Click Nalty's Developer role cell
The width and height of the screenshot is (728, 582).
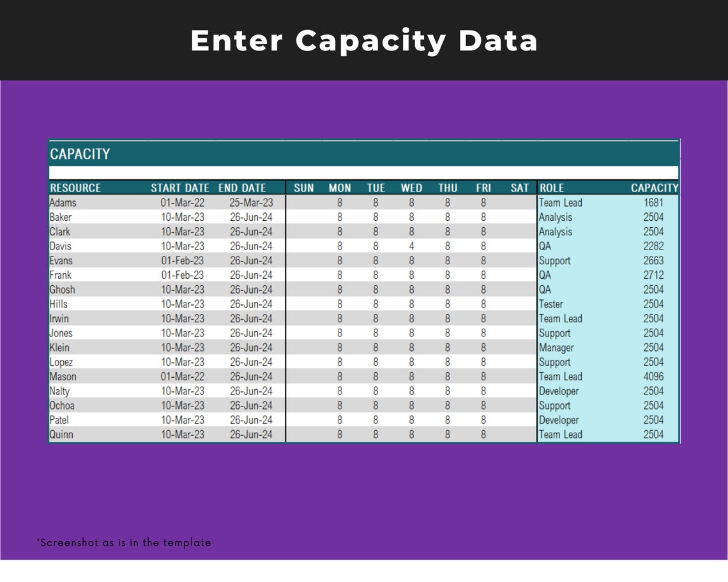click(559, 391)
